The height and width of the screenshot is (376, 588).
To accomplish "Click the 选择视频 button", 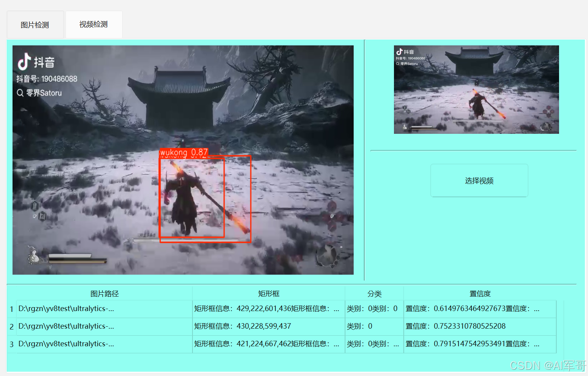I will coord(479,180).
